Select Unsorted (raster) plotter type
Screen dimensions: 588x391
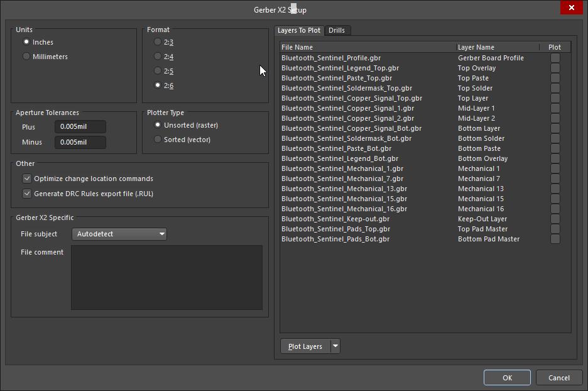158,124
